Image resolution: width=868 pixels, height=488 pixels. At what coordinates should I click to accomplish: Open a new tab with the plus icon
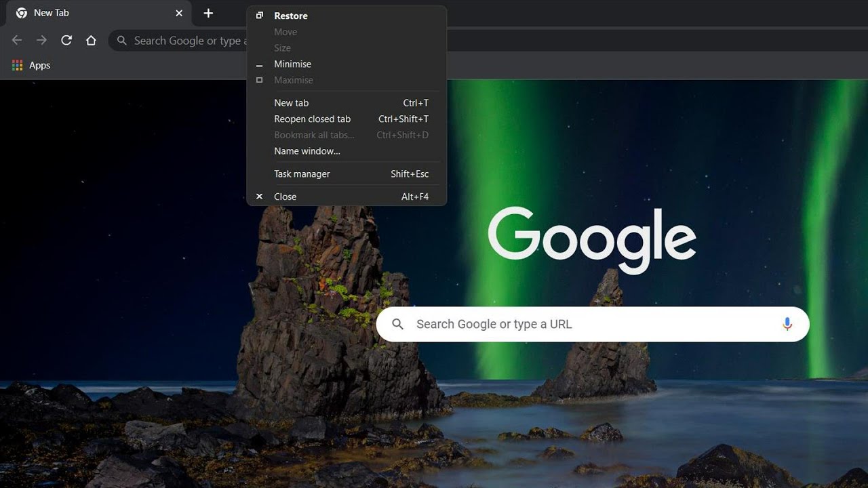(x=208, y=13)
